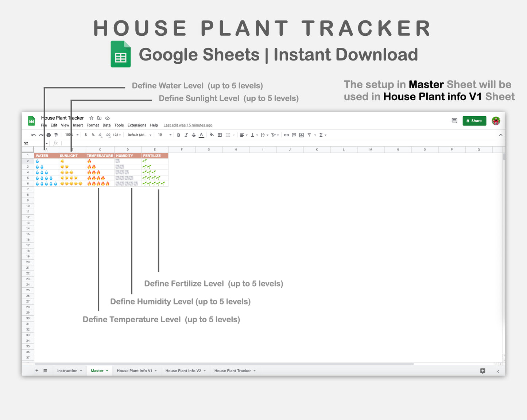Create a filter
Image resolution: width=527 pixels, height=420 pixels.
tap(309, 135)
